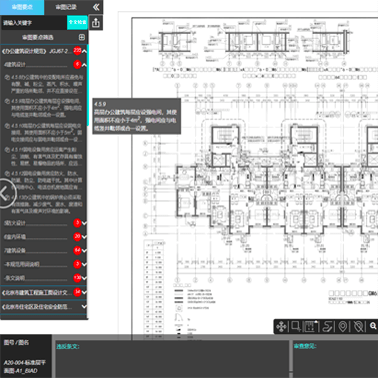The image size is (378, 378).
Task: Click the keyword search input field
Action: tap(34, 23)
